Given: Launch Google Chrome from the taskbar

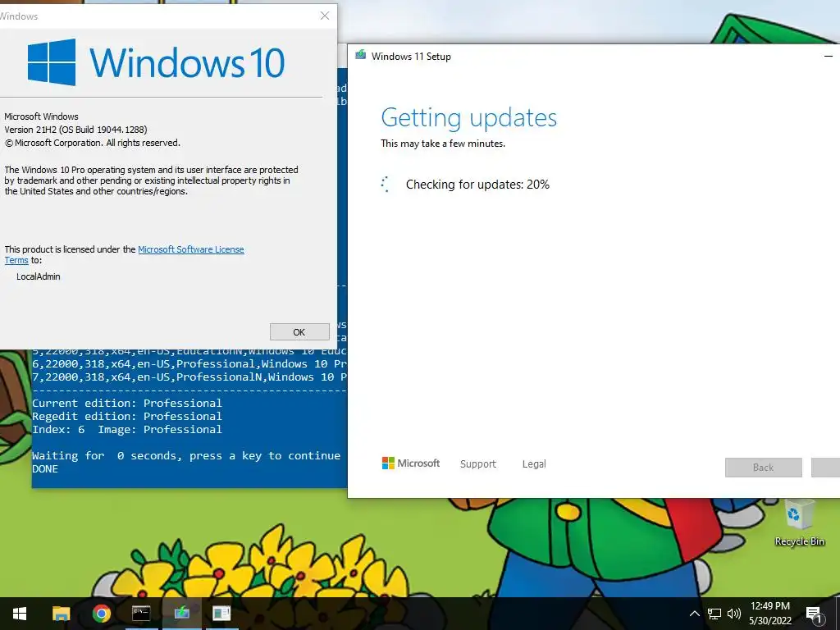Looking at the screenshot, I should pyautogui.click(x=101, y=614).
